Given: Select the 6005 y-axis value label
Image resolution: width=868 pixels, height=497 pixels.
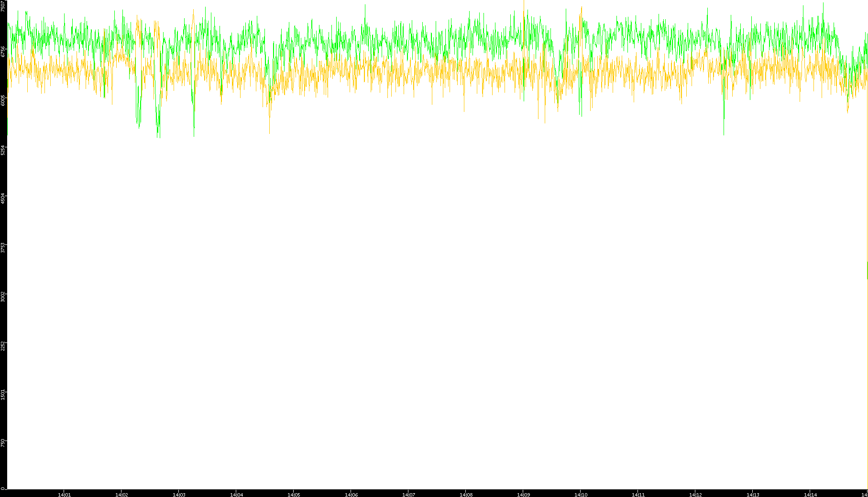Looking at the screenshot, I should [3, 100].
